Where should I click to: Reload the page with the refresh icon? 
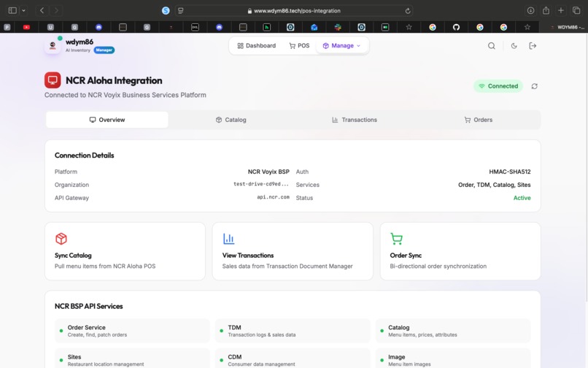coord(408,11)
